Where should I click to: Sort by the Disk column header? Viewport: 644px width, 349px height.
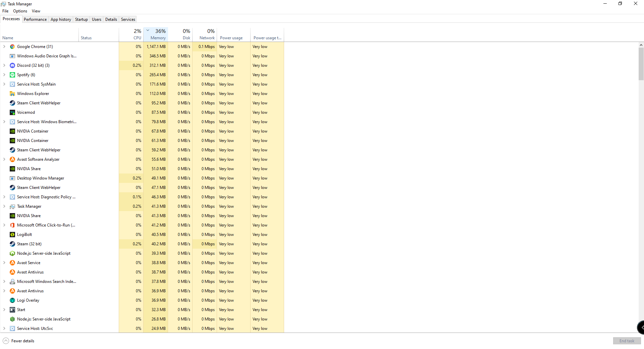pos(180,34)
